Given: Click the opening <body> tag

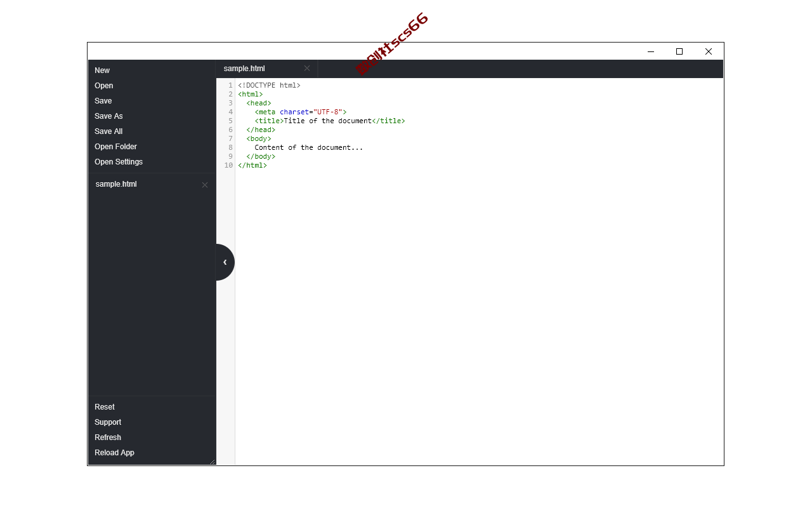Looking at the screenshot, I should [259, 138].
